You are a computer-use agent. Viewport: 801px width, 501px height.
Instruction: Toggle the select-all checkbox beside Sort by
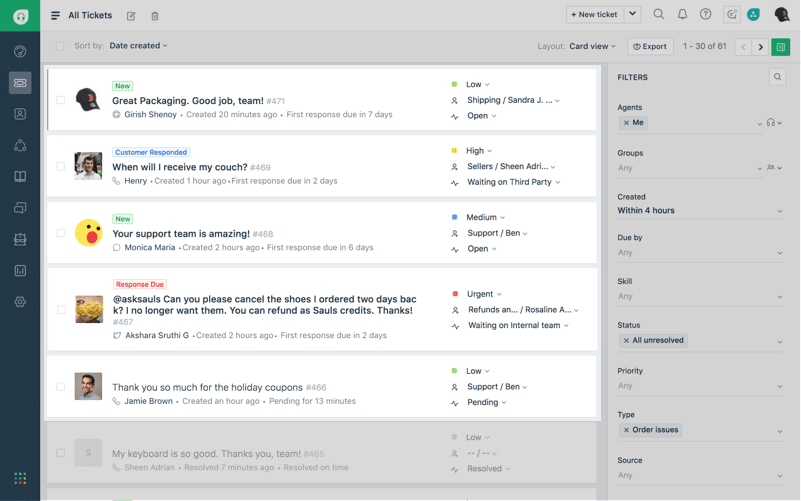coord(60,46)
